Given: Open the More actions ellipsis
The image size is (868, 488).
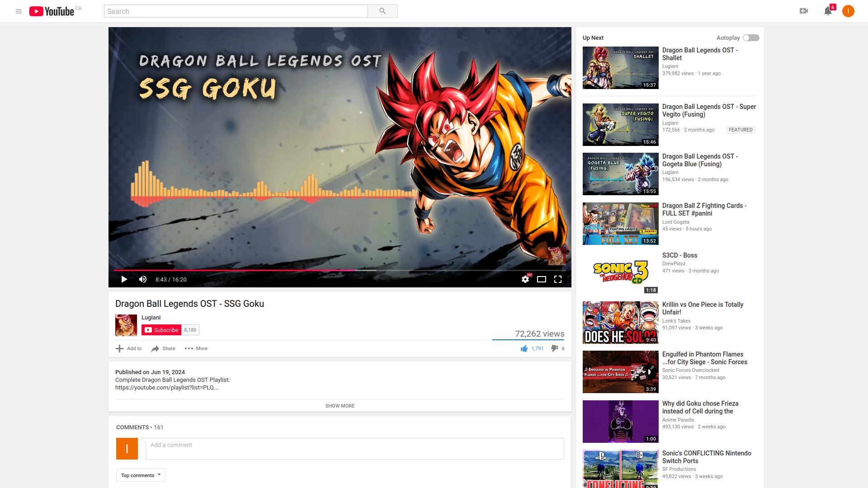Looking at the screenshot, I should 189,348.
